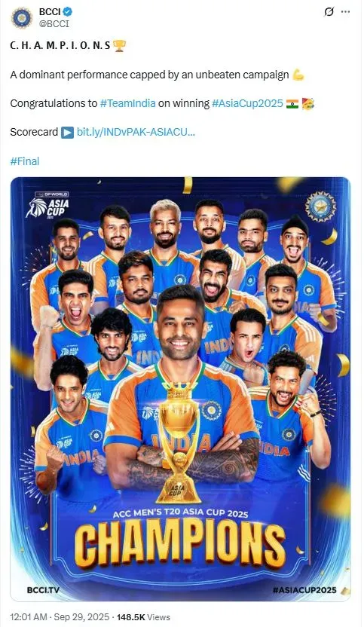Open the BCCI profile avatar
Viewport: 364px width, 627px height.
click(x=22, y=17)
